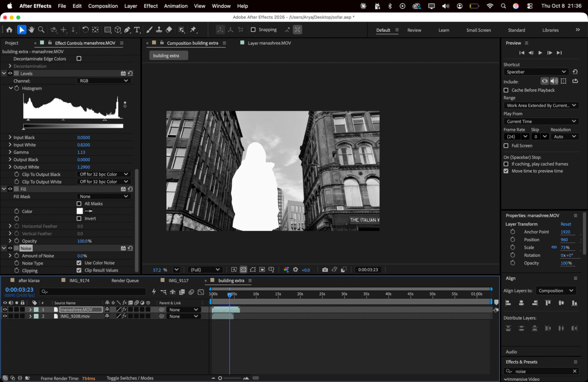Click Toggle Switches / Modes
Screen dimensions: 588x382
[x=130, y=378]
